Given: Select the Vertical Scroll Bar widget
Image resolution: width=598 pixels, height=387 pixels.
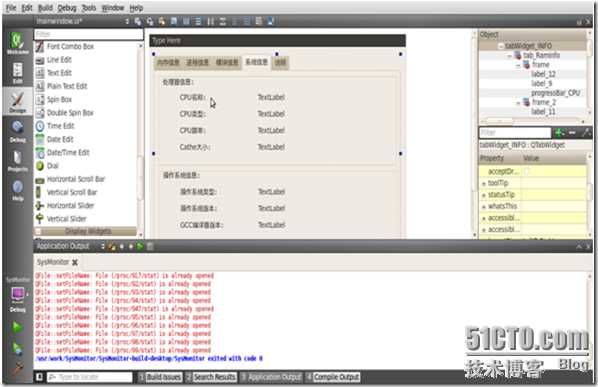Looking at the screenshot, I should [66, 192].
